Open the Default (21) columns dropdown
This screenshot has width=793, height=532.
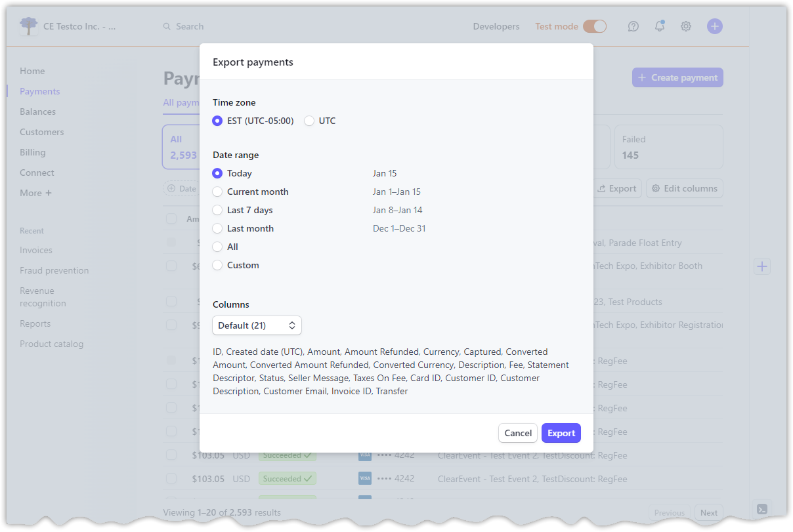pos(256,325)
